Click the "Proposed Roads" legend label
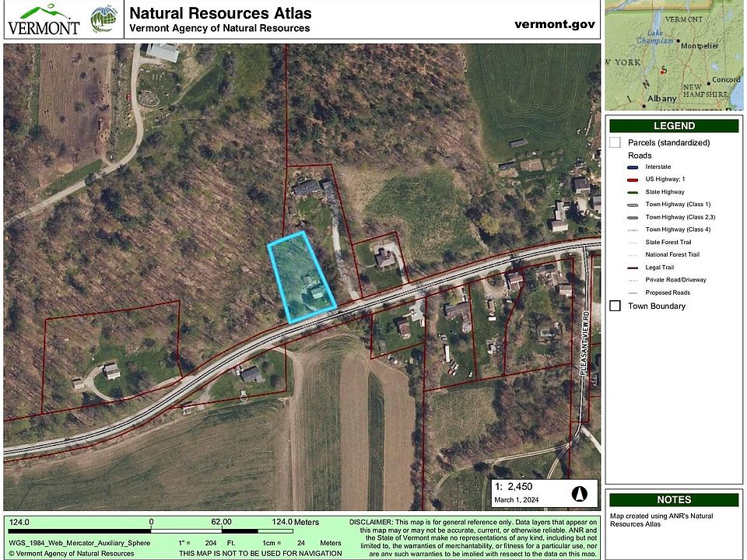 668,293
